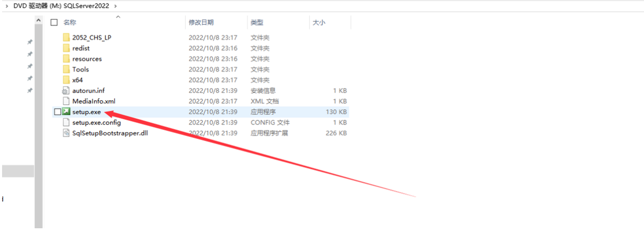Screen dimensions: 644x235
Task: Click the CONFIG 文件 type cell
Action: (x=270, y=122)
